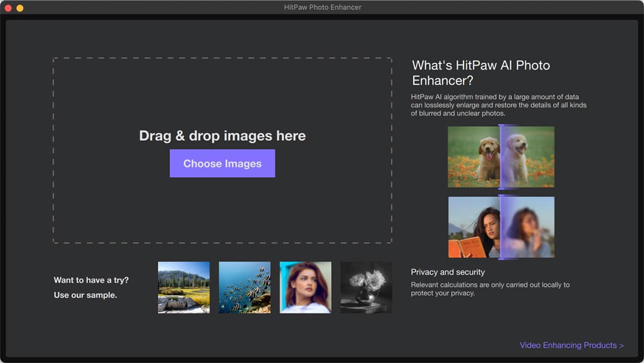Click the puppy before-after comparison image
The width and height of the screenshot is (644, 363).
coord(501,157)
